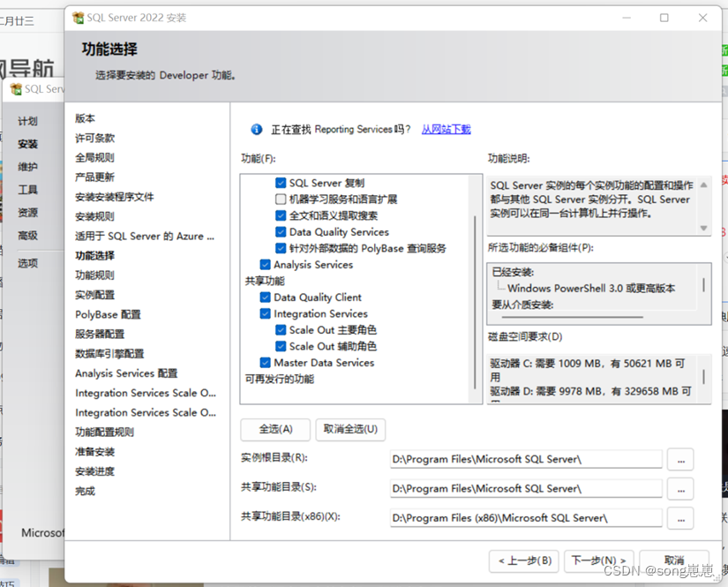Open 维护 in the background installer window
Screen dimensions: 728x587
(28, 167)
